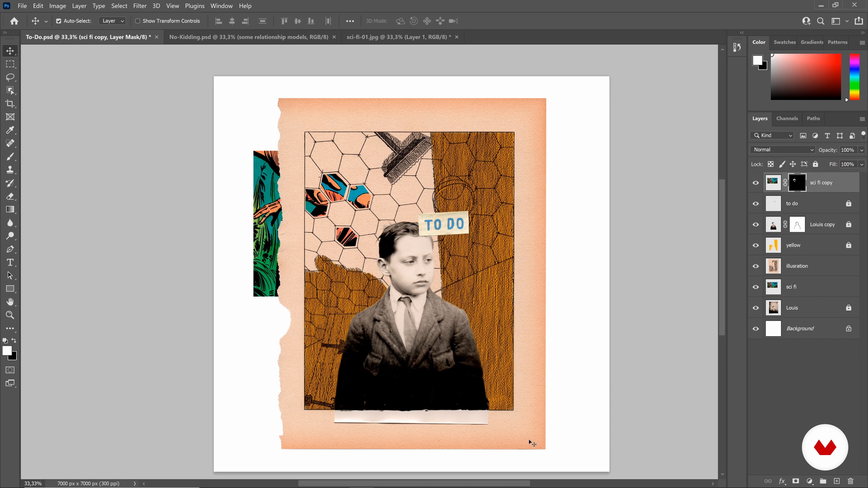Hide the Louis layer
The height and width of the screenshot is (488, 868).
tap(756, 308)
